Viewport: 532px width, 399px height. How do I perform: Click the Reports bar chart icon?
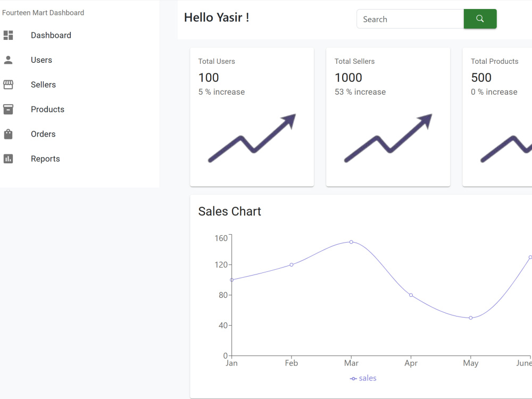tap(8, 159)
